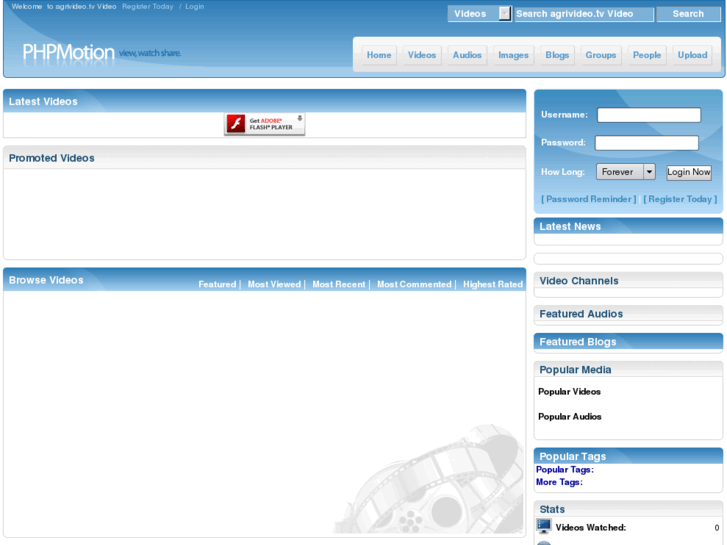This screenshot has width=727, height=545.
Task: Click the Search agrivideo.tv Video box
Action: coord(584,14)
